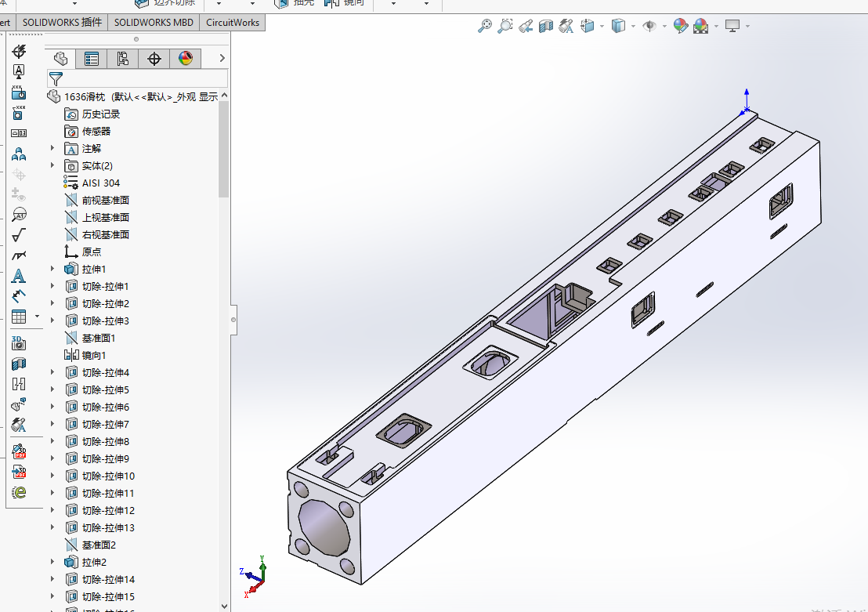Select the 1636滑枕 root part item
The width and height of the screenshot is (868, 612).
click(x=132, y=96)
